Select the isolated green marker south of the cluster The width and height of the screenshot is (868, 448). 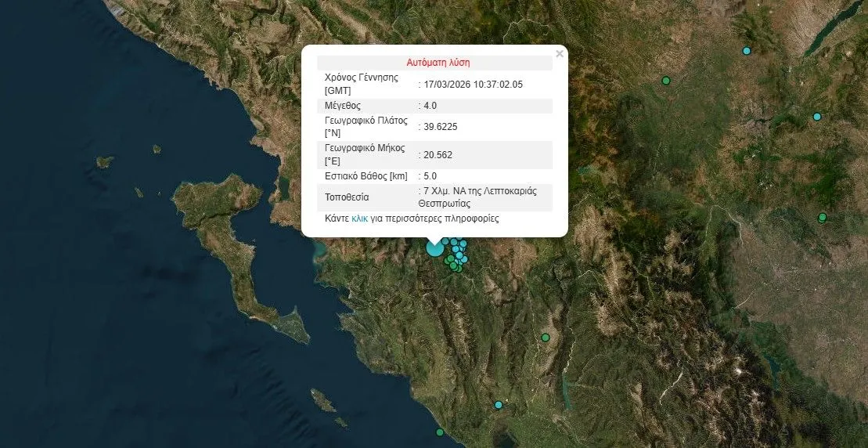point(546,338)
